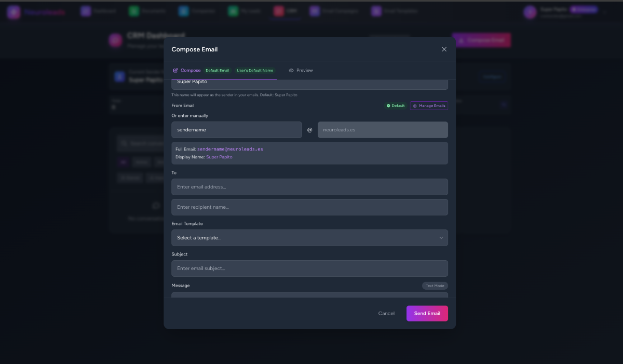Expand the Select a template dropdown
This screenshot has width=623, height=364.
coord(309,238)
